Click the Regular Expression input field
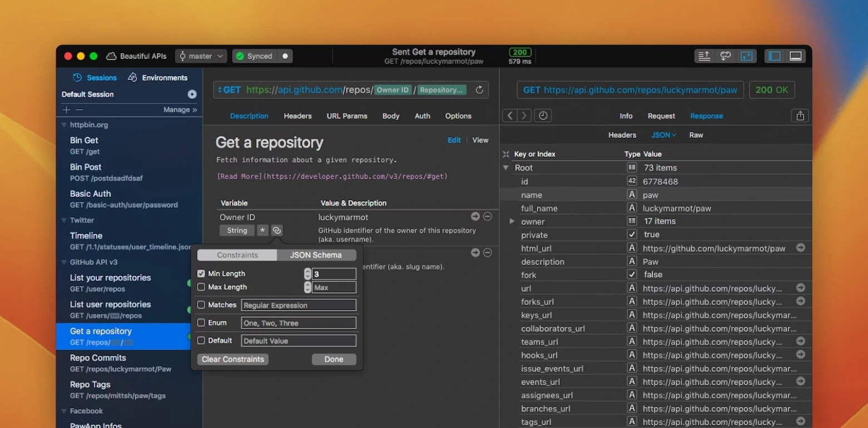Screen dimensions: 868x428 click(298, 305)
